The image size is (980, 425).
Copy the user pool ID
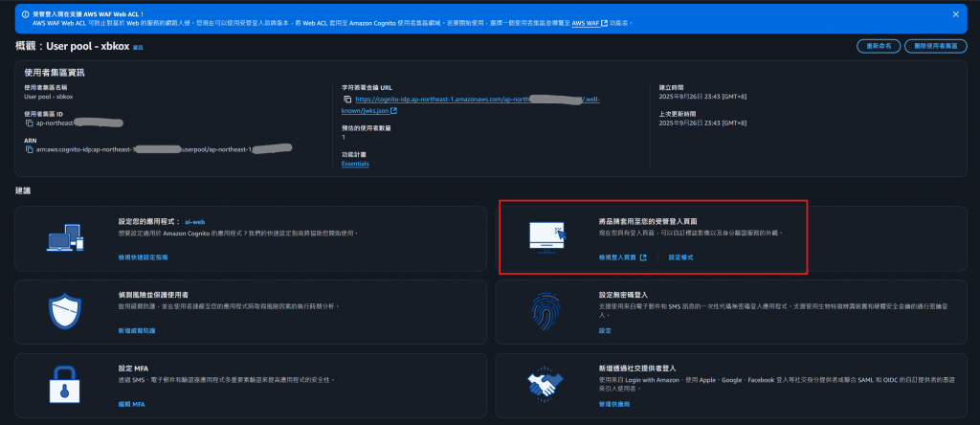click(29, 123)
